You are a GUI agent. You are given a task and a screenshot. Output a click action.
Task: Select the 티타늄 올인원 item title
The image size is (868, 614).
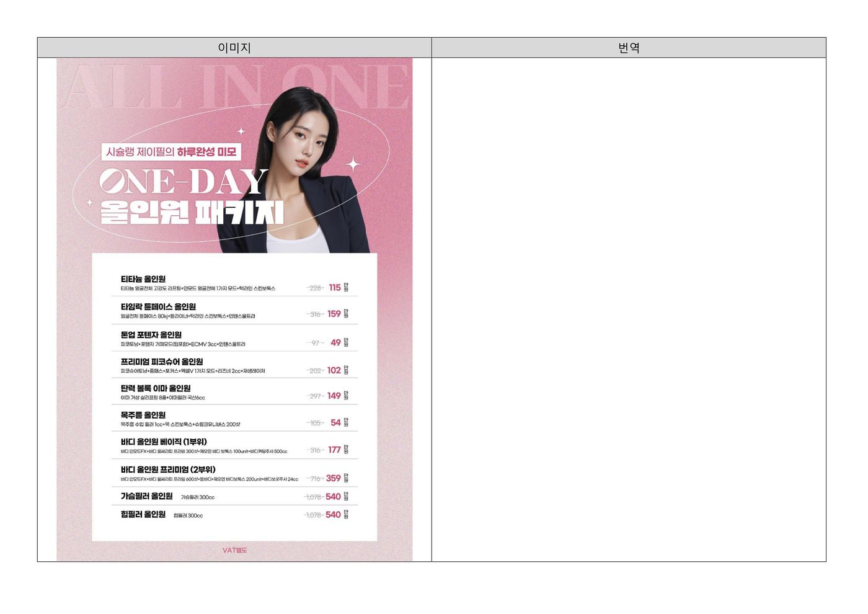pyautogui.click(x=143, y=279)
